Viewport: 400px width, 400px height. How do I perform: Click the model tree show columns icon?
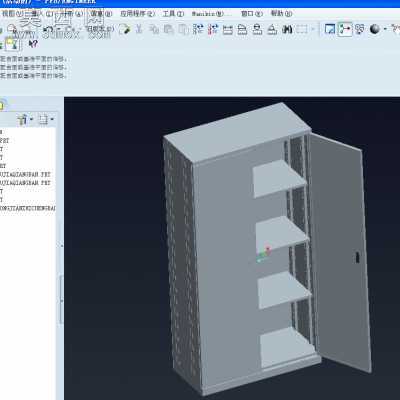[44, 119]
